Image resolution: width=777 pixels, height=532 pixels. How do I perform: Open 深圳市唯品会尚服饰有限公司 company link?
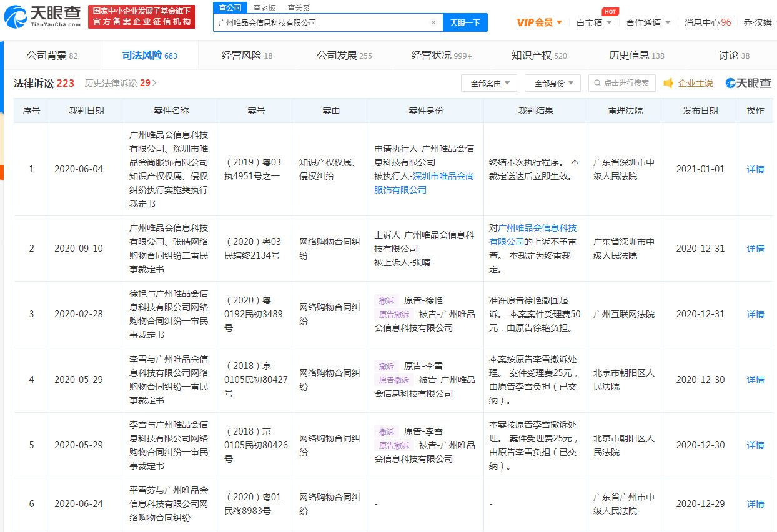click(x=424, y=183)
